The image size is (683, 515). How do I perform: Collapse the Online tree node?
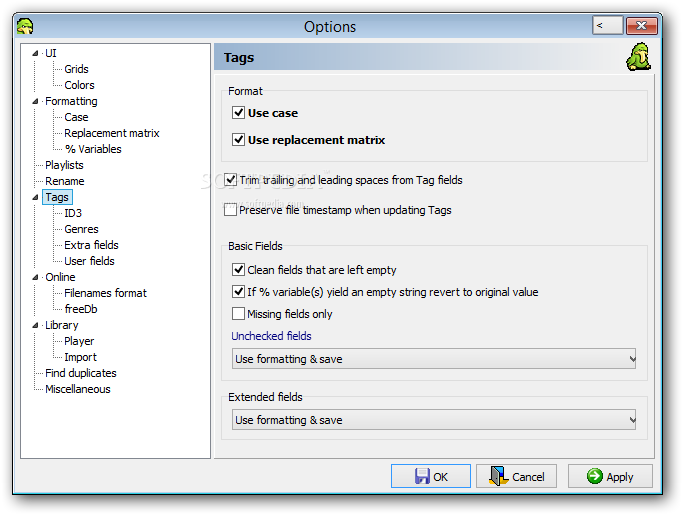pos(36,277)
